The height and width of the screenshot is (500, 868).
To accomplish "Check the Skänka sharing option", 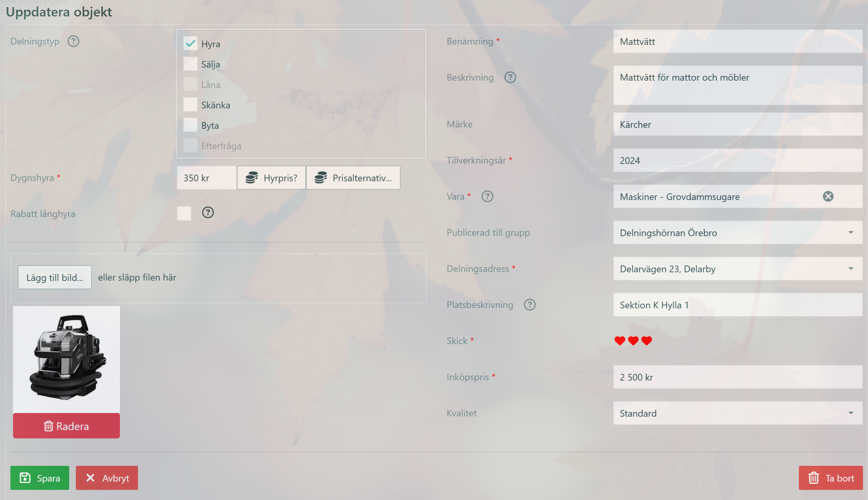I will (x=190, y=105).
